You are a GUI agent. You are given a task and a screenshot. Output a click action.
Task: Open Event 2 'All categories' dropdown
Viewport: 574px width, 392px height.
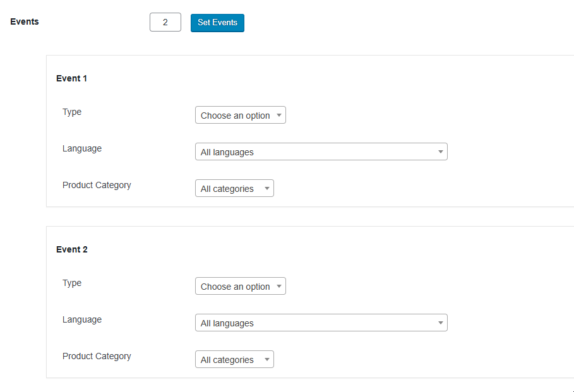coord(234,360)
